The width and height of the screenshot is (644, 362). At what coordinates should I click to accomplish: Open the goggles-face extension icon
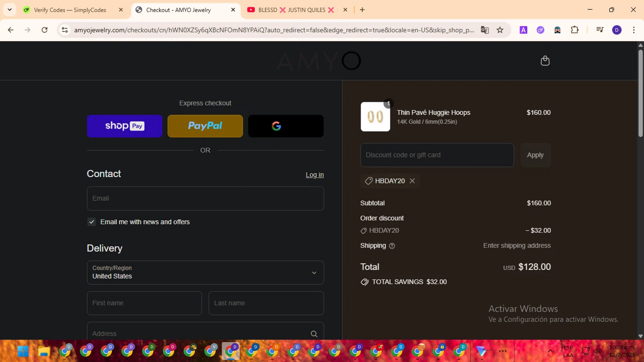pos(557,30)
